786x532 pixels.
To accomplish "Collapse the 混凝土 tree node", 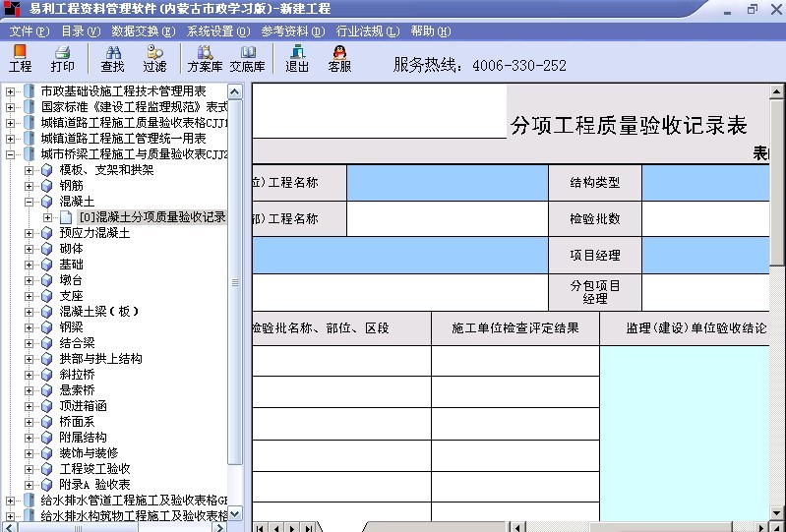I will tap(30, 202).
